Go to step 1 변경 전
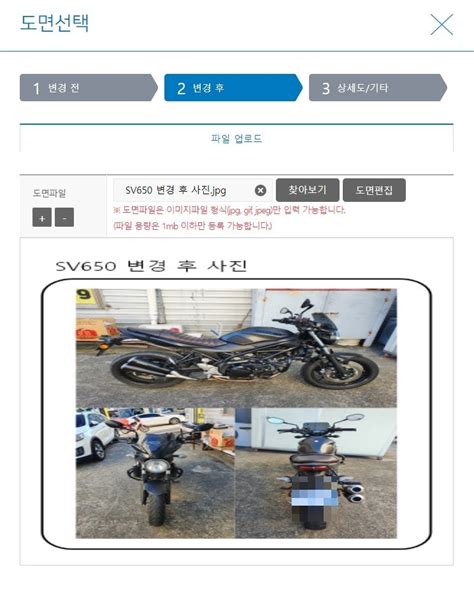Image resolution: width=474 pixels, height=598 pixels. pos(88,88)
